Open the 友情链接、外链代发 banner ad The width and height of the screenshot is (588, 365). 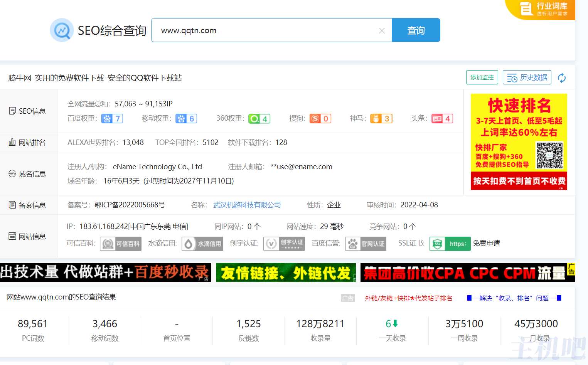286,272
